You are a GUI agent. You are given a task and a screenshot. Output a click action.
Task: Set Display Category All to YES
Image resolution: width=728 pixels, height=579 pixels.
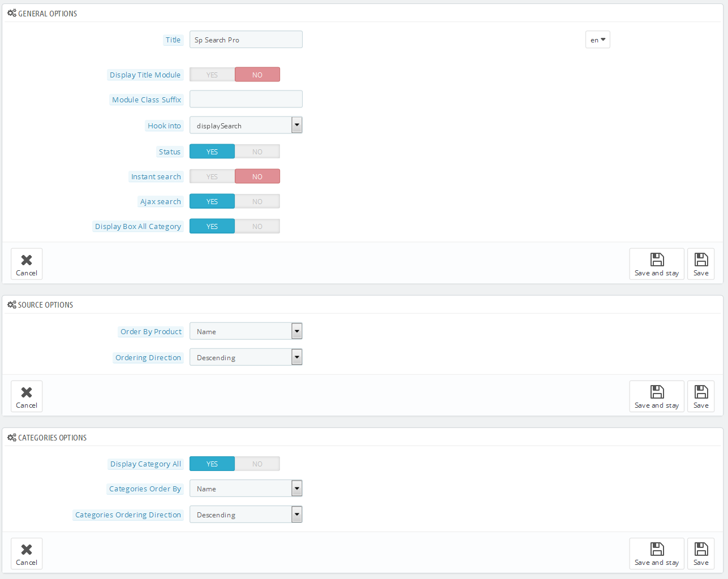coord(212,464)
